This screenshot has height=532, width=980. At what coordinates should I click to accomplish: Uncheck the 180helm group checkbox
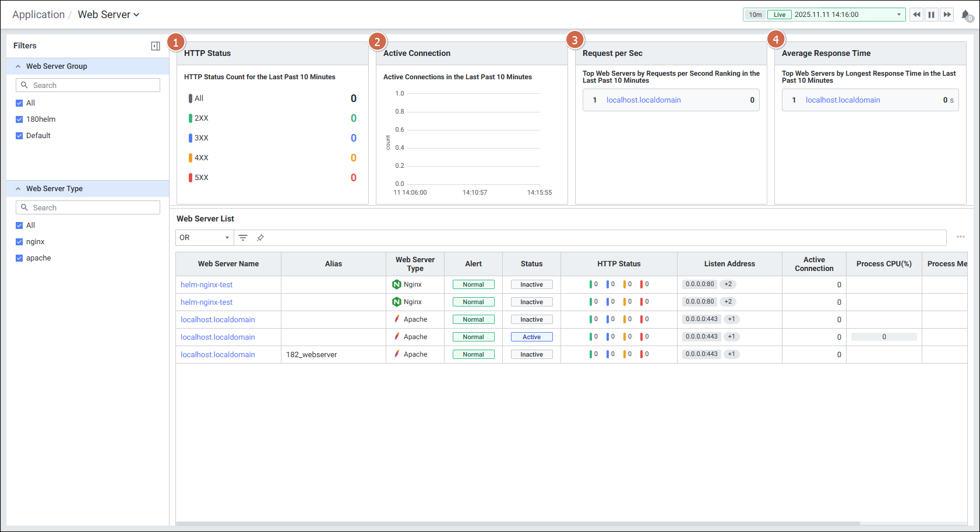(x=19, y=119)
